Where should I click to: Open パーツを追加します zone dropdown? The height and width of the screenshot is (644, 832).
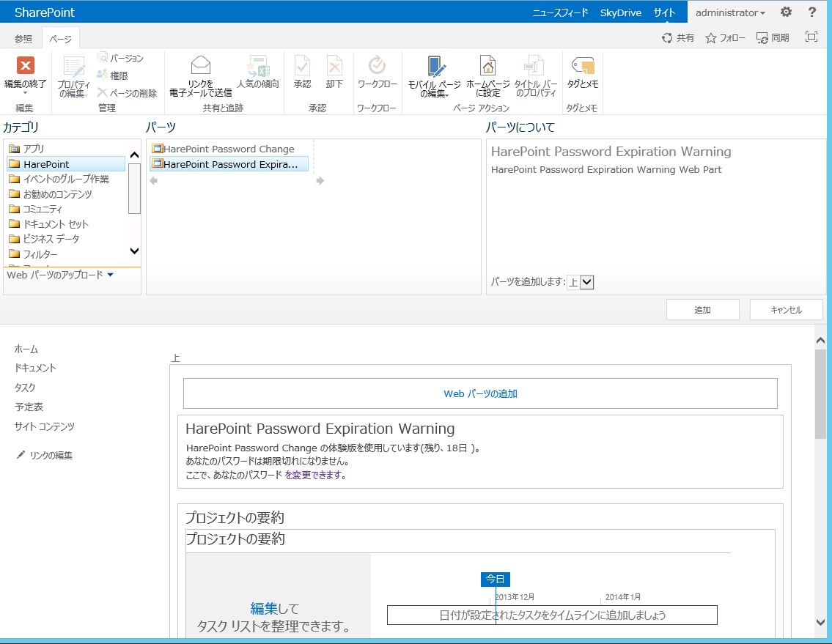(x=580, y=282)
